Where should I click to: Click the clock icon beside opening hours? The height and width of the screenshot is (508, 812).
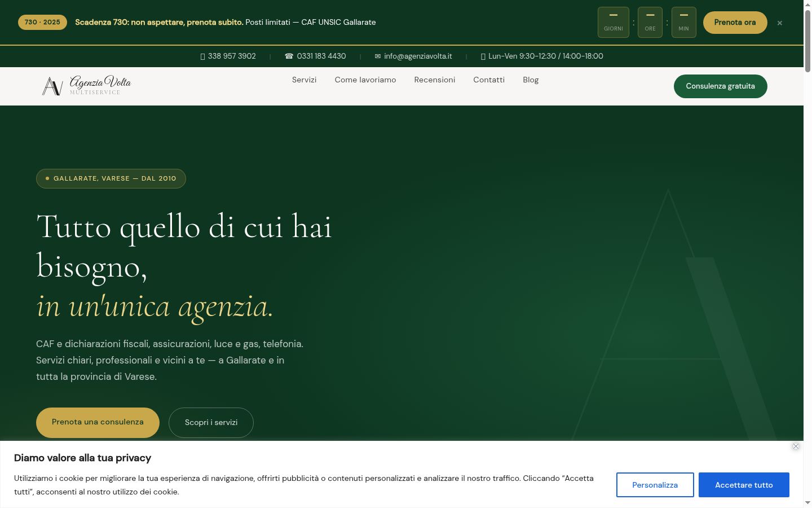483,56
